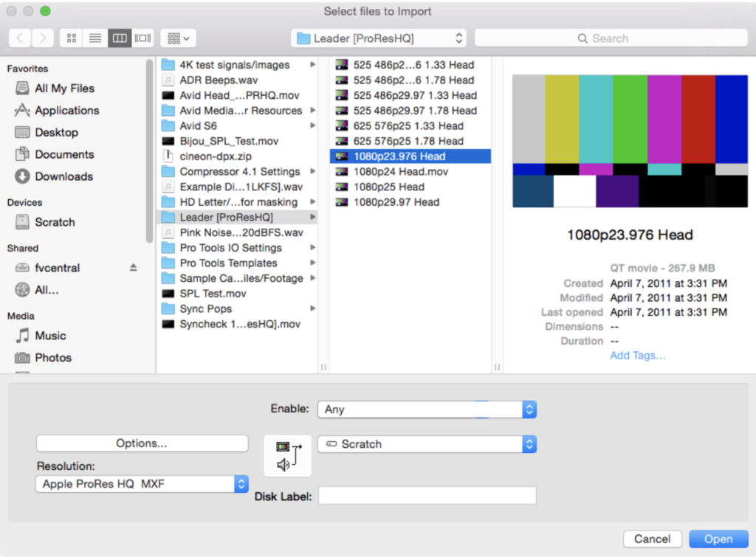
Task: Open All… shared network items
Action: 47,290
